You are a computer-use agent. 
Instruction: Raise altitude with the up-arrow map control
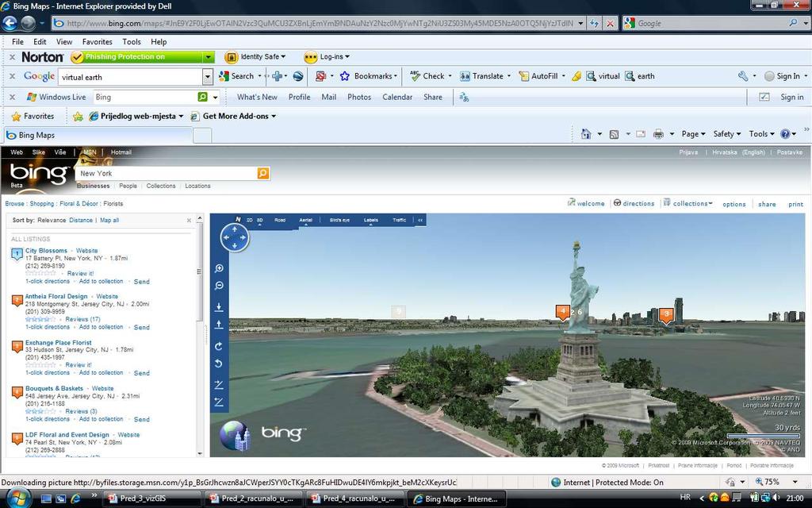219,325
